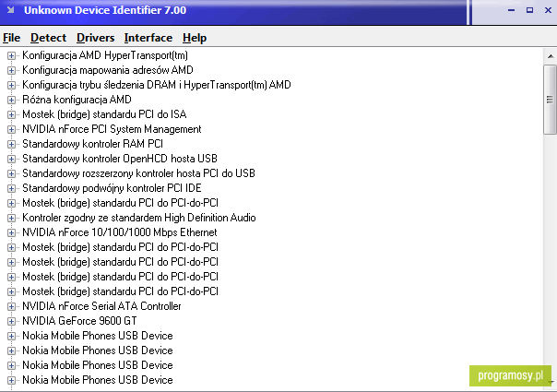
Task: Open the Drivers menu
Action: [x=96, y=38]
